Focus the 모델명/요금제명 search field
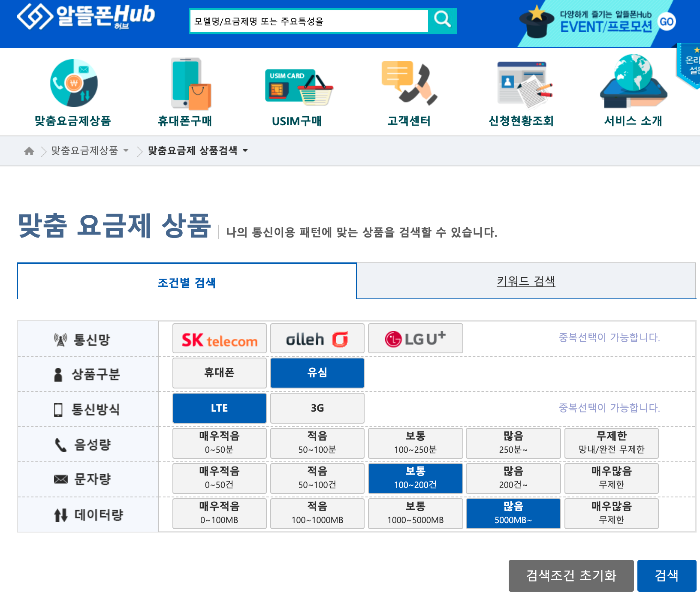The width and height of the screenshot is (700, 602). click(309, 21)
